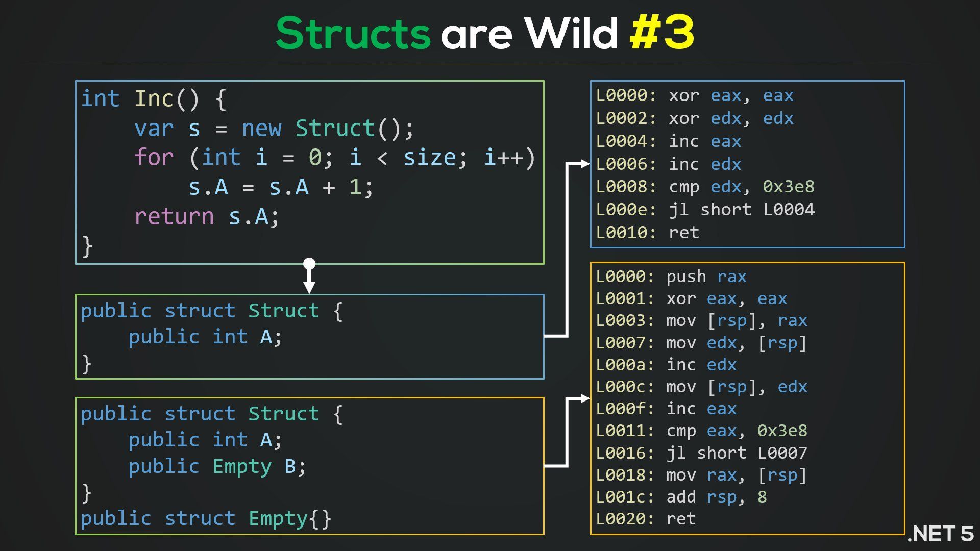Screen dimensions: 980x551
Task: Click the 'L001c: add rsp, 8' instruction
Action: 681,497
